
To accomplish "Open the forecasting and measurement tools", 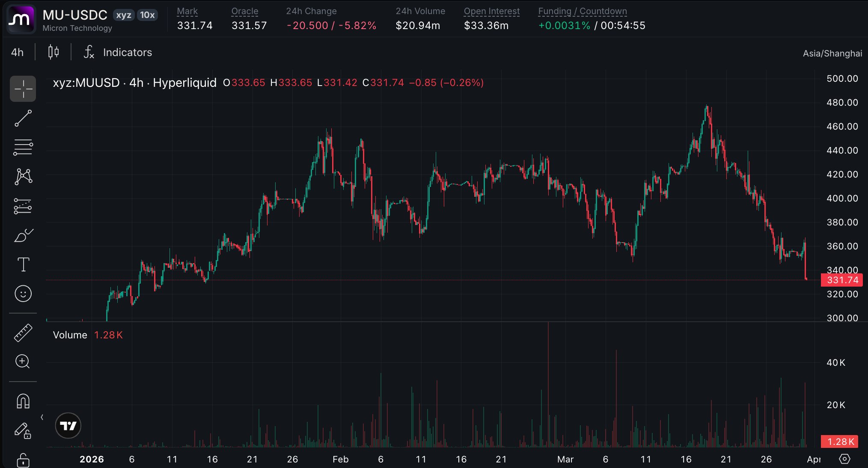I will pyautogui.click(x=23, y=206).
